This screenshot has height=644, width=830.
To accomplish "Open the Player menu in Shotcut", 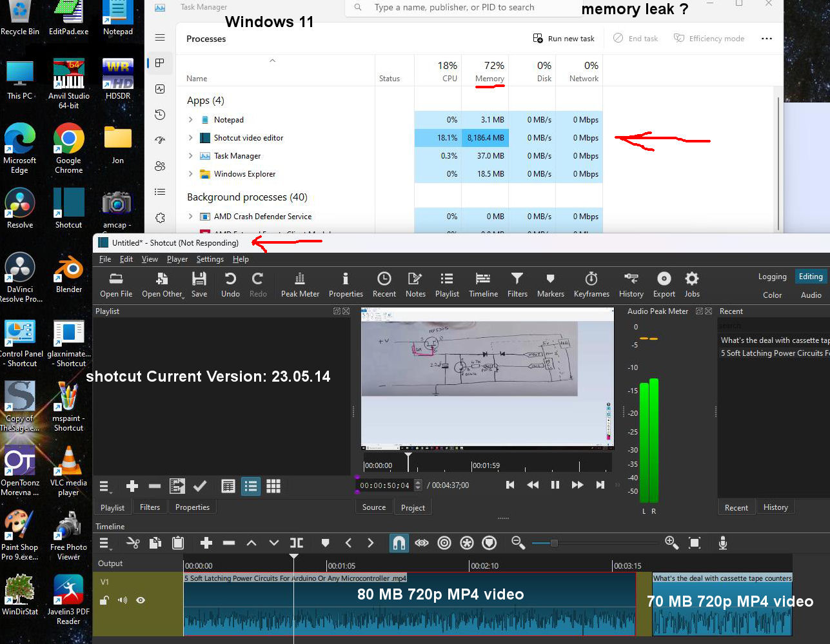I will [177, 259].
